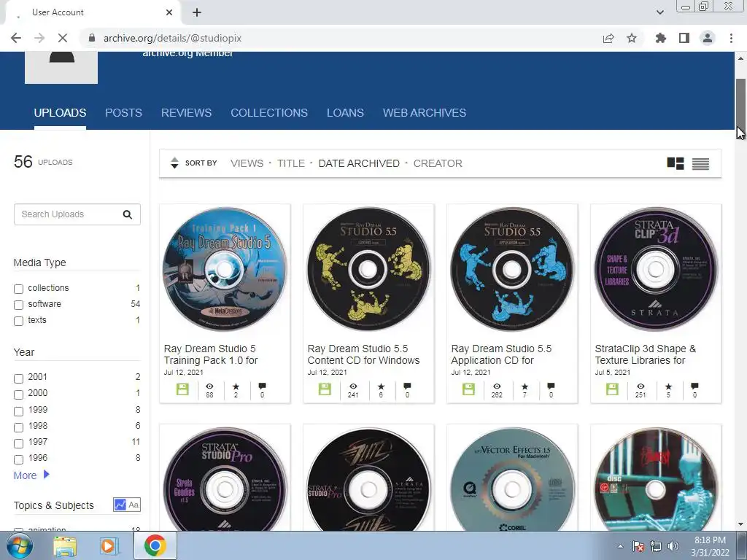
Task: Click floppy disk icon on Ray Dream Training Pack card
Action: tap(182, 389)
